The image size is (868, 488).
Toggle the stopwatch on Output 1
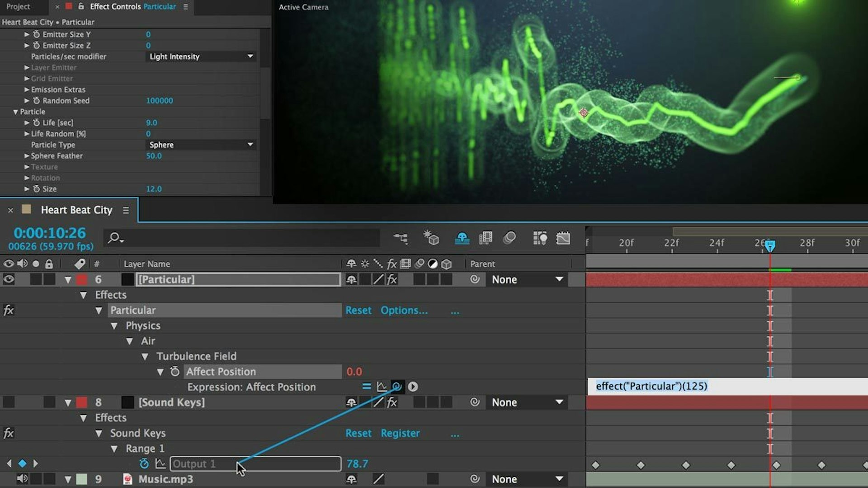click(145, 464)
